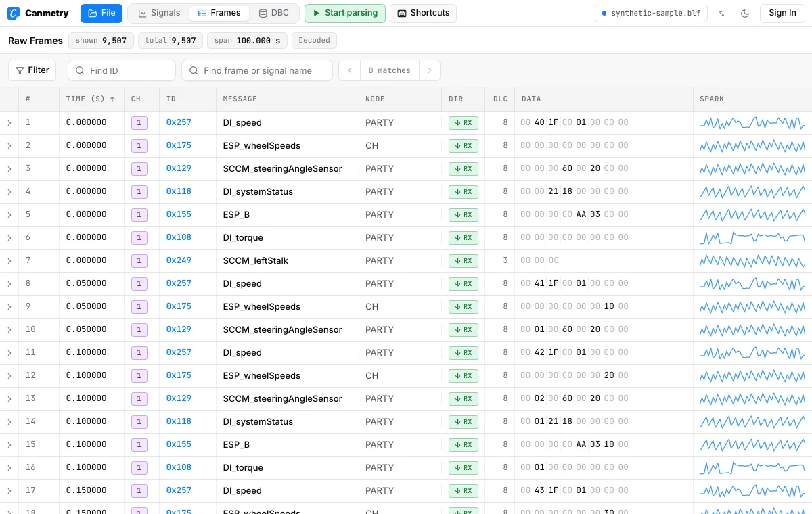This screenshot has width=812, height=514.
Task: Expand frame row 15 ESP_B
Action: tap(9, 445)
